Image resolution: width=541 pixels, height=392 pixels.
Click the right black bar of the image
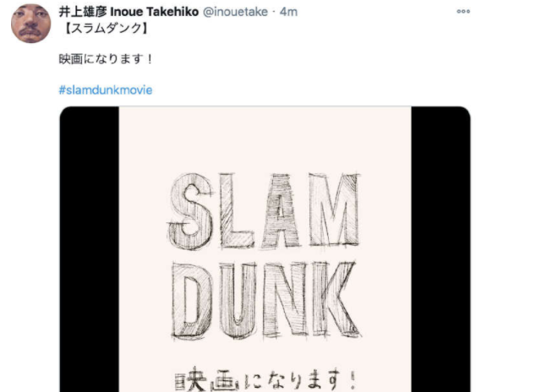pyautogui.click(x=440, y=253)
